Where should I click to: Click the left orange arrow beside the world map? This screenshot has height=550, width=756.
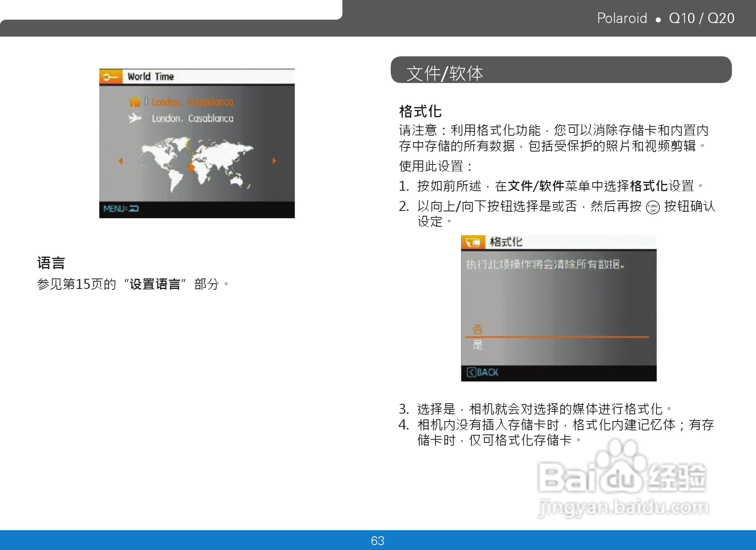point(121,161)
